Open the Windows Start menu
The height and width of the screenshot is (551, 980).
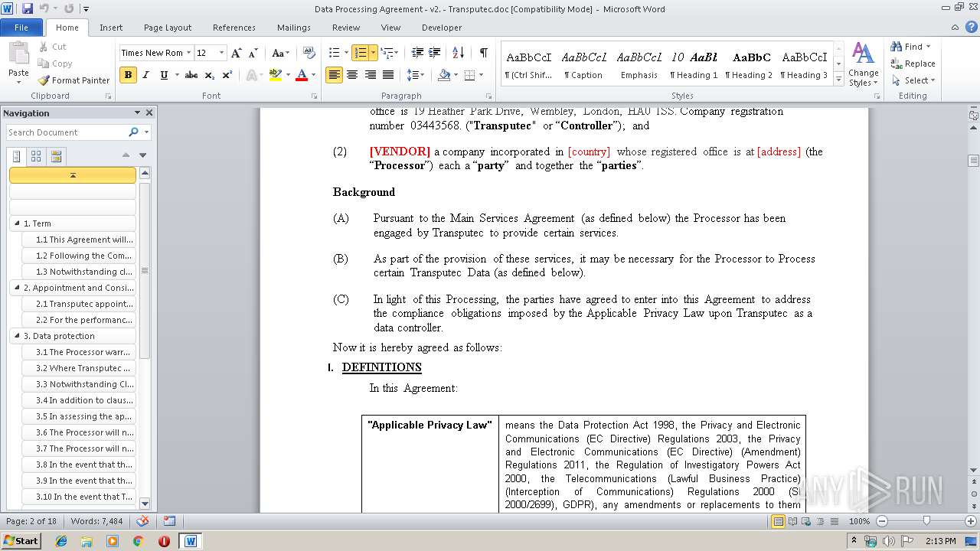click(21, 541)
